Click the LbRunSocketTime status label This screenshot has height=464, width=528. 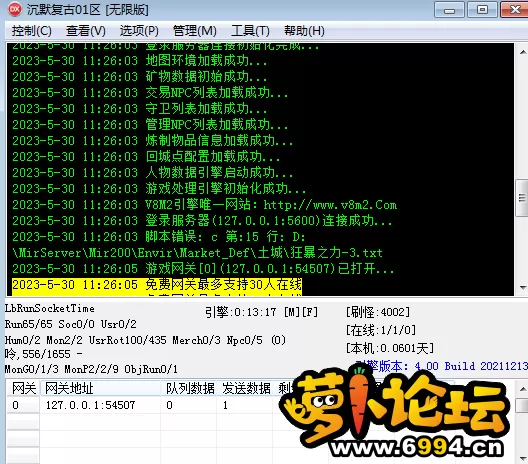[x=50, y=308]
